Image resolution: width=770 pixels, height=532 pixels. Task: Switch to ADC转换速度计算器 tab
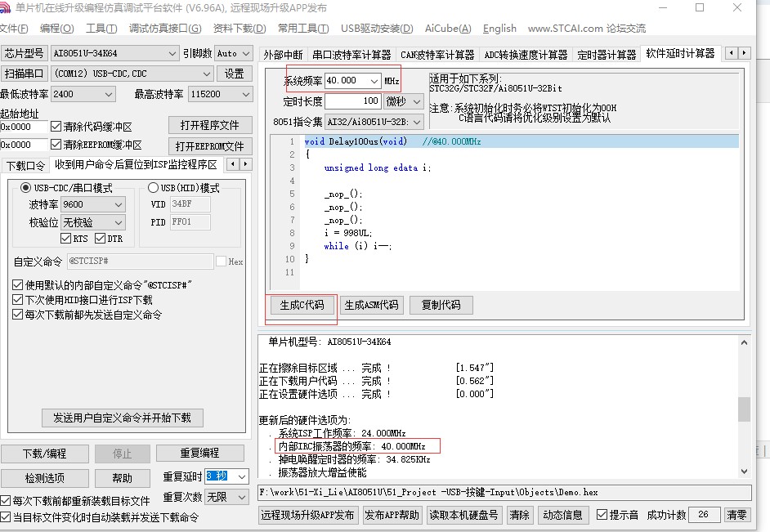[526, 55]
